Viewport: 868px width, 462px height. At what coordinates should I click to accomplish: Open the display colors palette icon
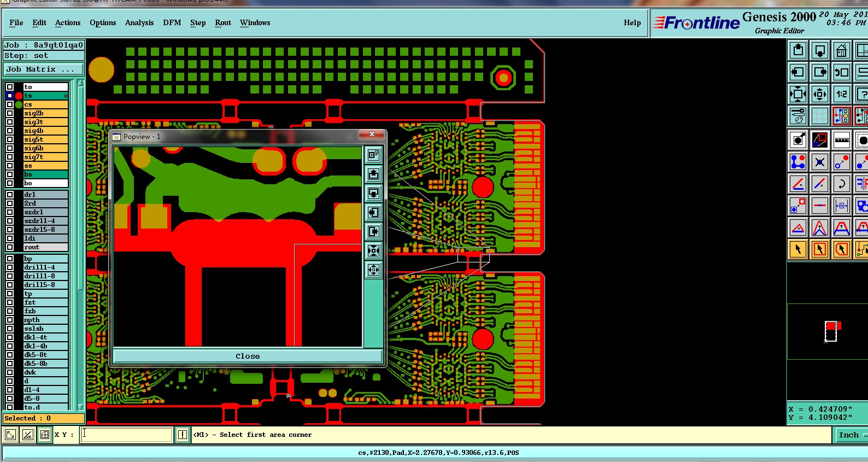coord(798,116)
